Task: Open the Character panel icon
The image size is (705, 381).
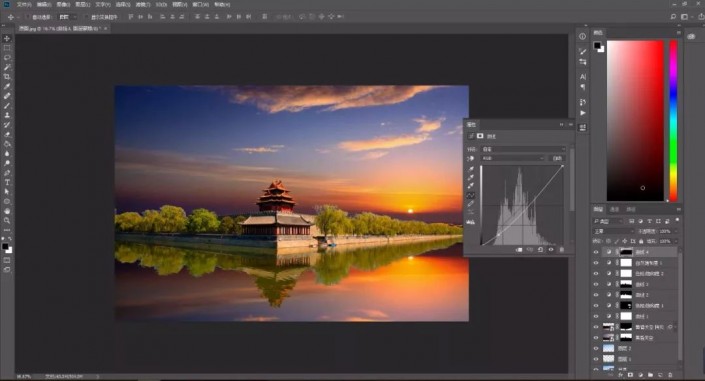Action: pyautogui.click(x=583, y=76)
